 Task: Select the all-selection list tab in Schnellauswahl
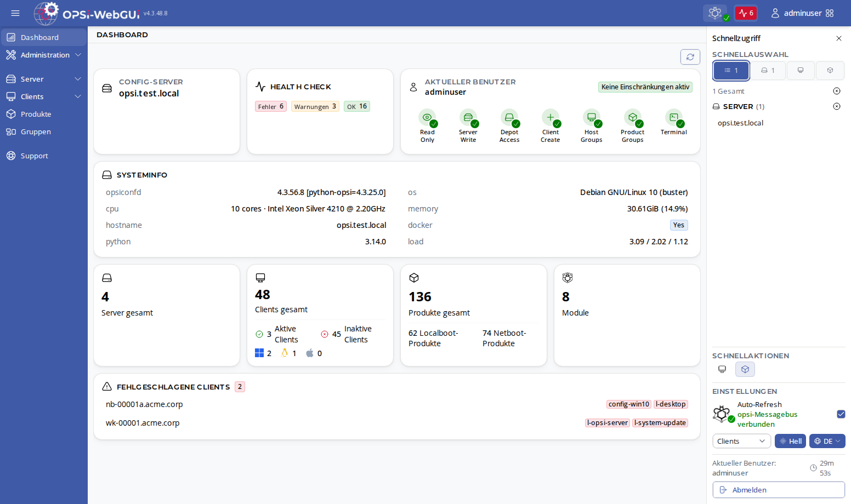point(731,71)
